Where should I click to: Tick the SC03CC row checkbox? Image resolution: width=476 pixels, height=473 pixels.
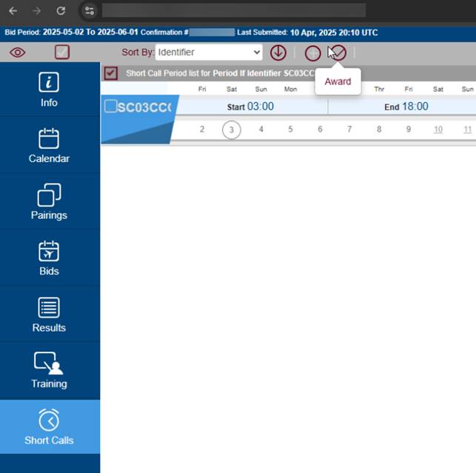coord(110,107)
